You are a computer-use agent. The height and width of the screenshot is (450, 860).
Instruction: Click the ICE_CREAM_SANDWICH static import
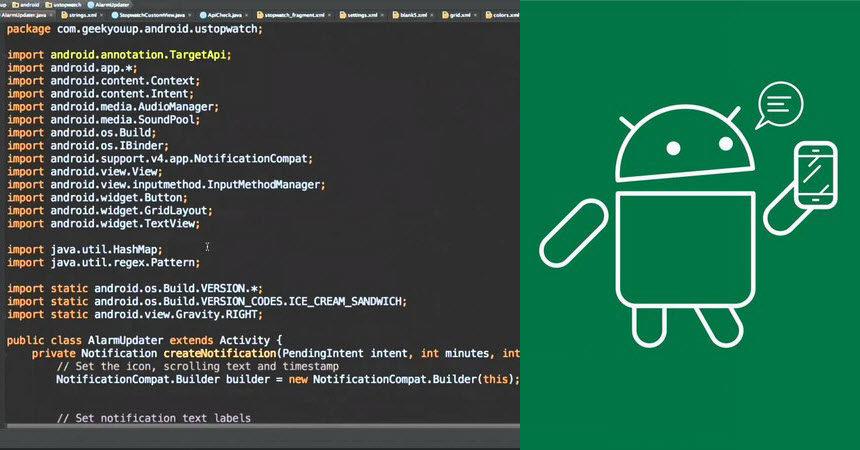(x=207, y=302)
